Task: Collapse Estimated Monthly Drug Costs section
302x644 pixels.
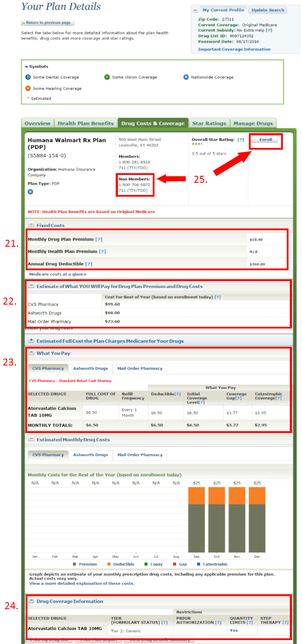Action: point(31,439)
